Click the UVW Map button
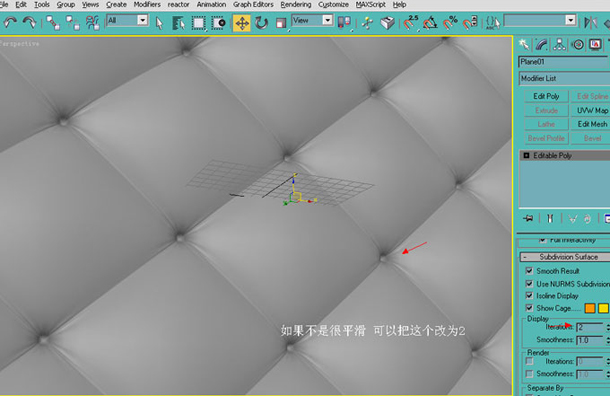The width and height of the screenshot is (610, 396). (592, 110)
